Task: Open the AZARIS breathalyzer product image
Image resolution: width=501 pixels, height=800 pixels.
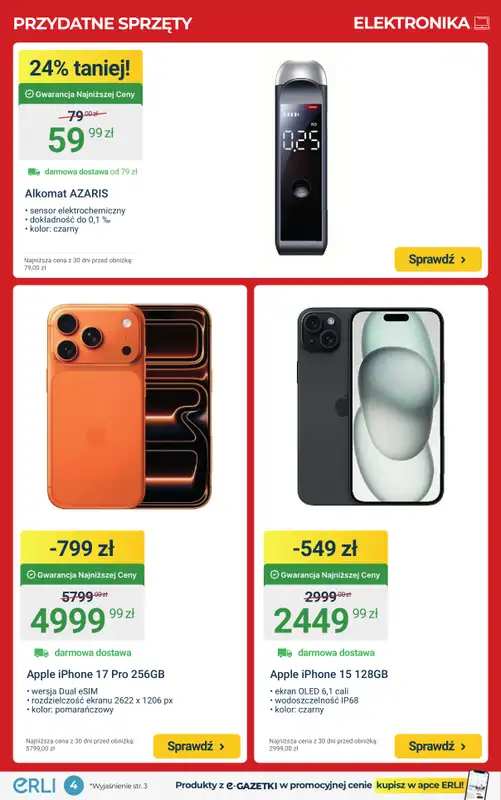Action: [x=301, y=158]
